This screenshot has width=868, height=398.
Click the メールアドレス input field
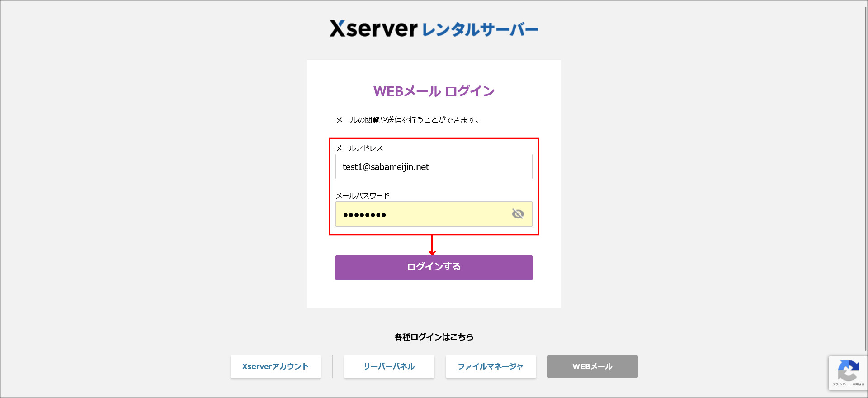tap(434, 166)
